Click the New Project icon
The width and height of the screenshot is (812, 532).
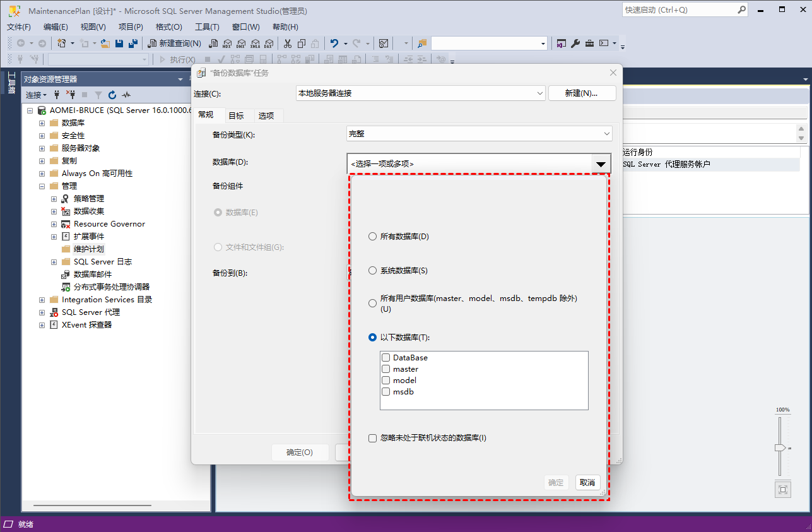(x=62, y=44)
